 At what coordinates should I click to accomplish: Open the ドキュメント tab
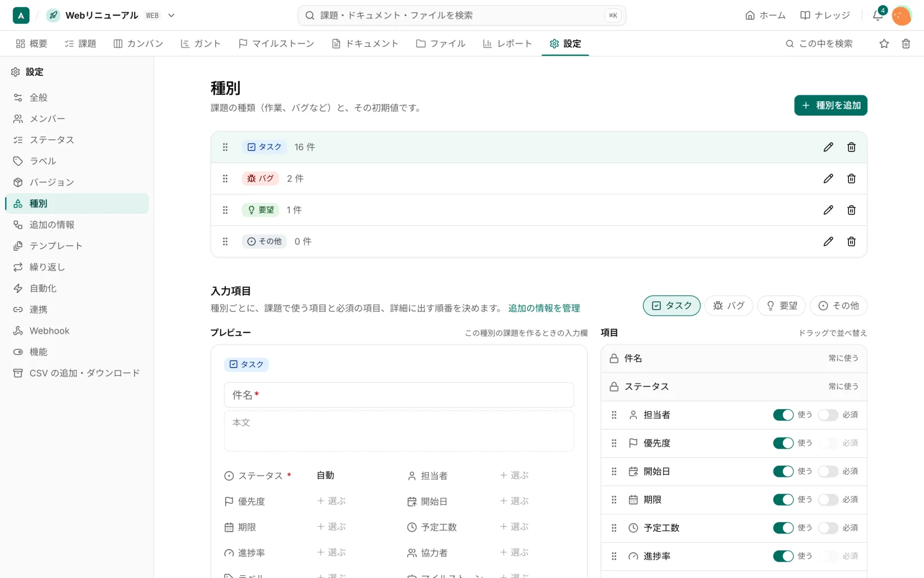pos(365,43)
